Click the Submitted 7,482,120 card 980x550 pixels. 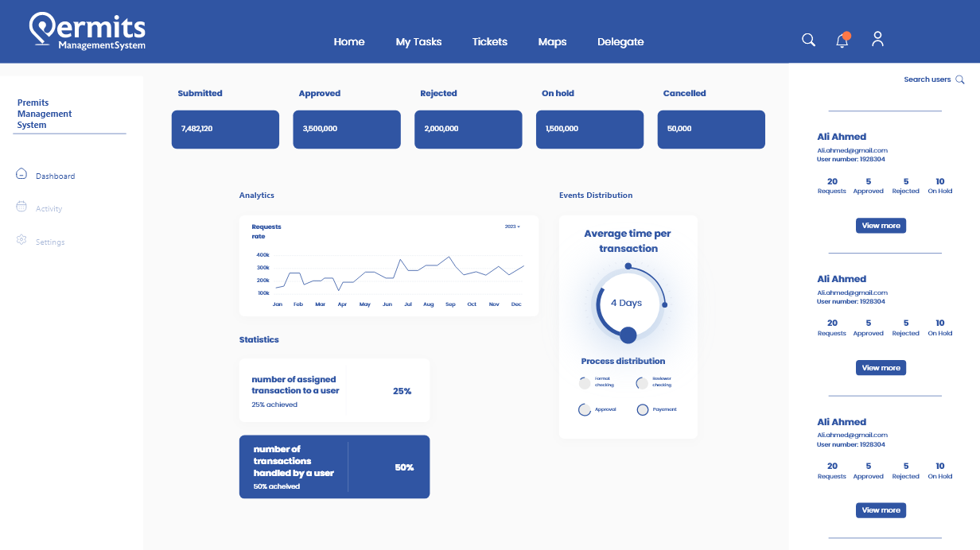pos(225,130)
